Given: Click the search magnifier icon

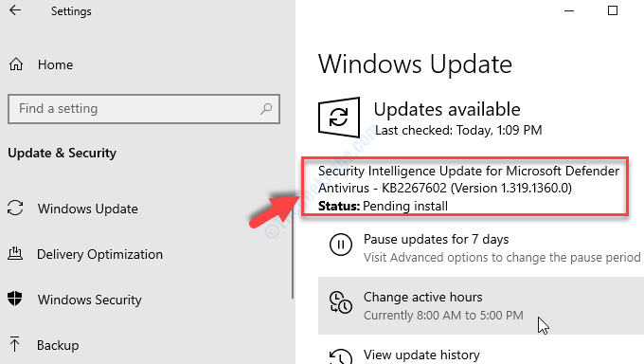Looking at the screenshot, I should 266,109.
